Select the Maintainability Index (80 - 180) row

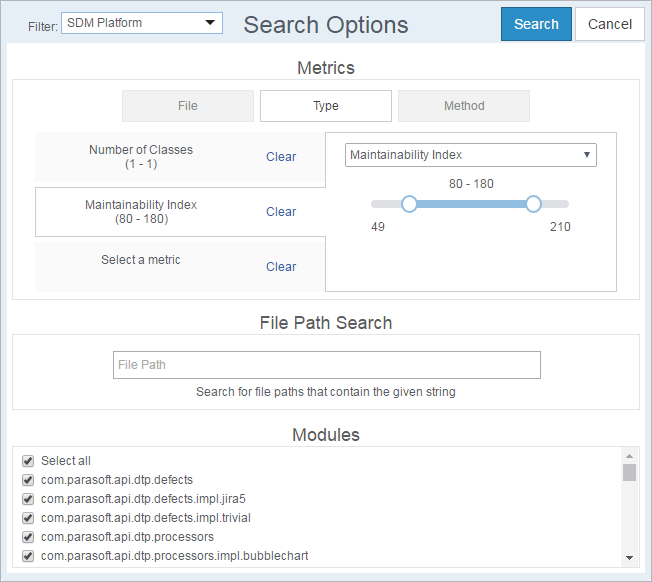180,212
